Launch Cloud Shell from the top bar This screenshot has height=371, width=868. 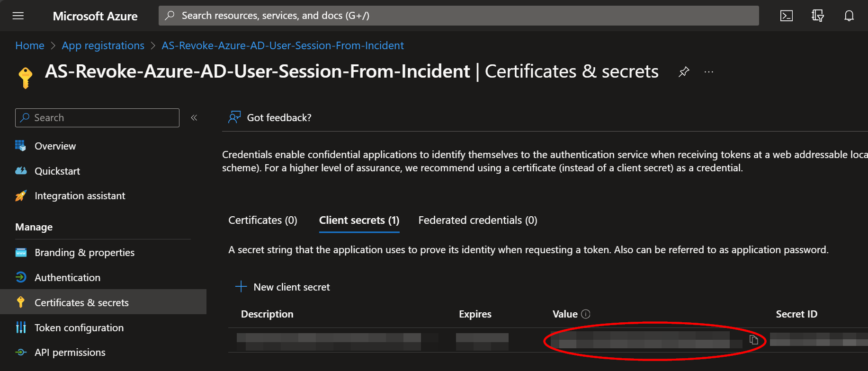tap(786, 16)
